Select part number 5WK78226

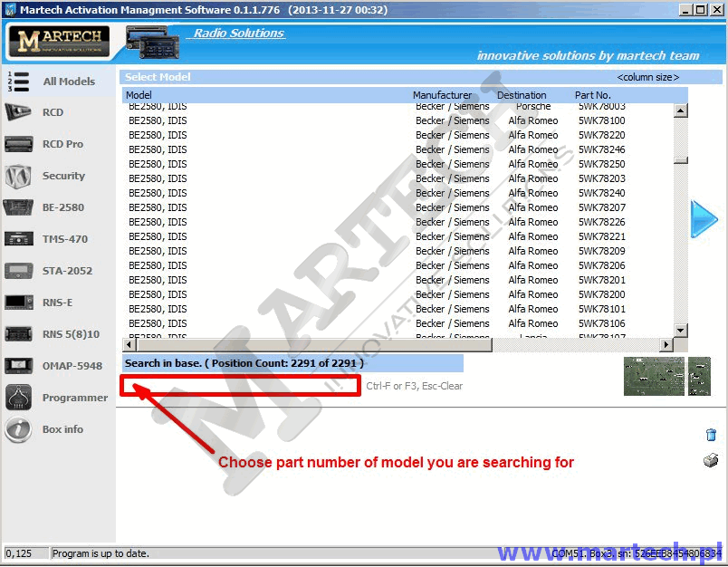602,222
